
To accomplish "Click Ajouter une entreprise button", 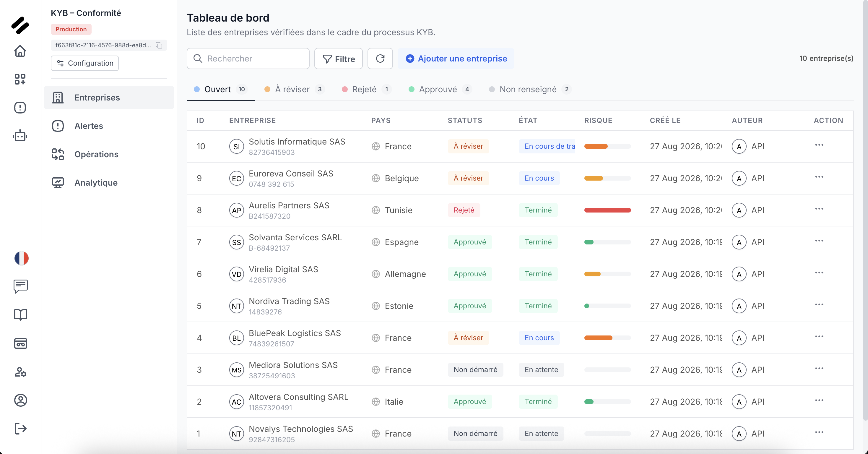I will [456, 59].
